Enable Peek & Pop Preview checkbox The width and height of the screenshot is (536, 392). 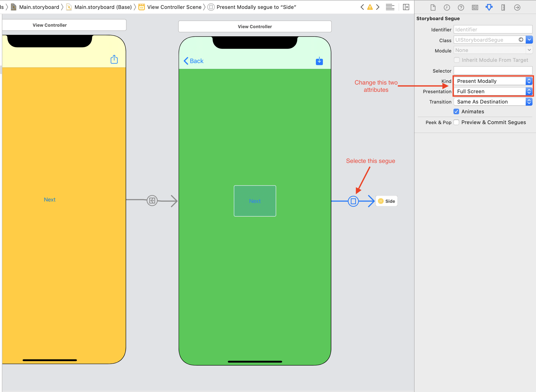pos(457,122)
